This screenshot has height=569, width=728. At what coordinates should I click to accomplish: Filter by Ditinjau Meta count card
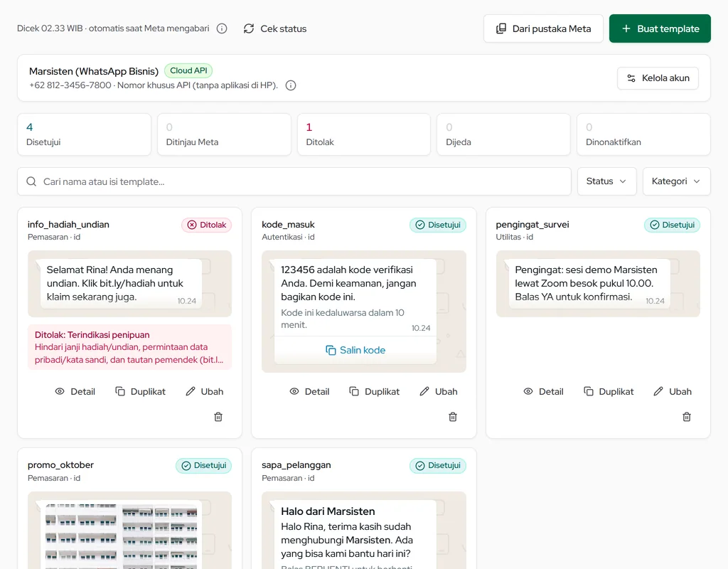[224, 134]
